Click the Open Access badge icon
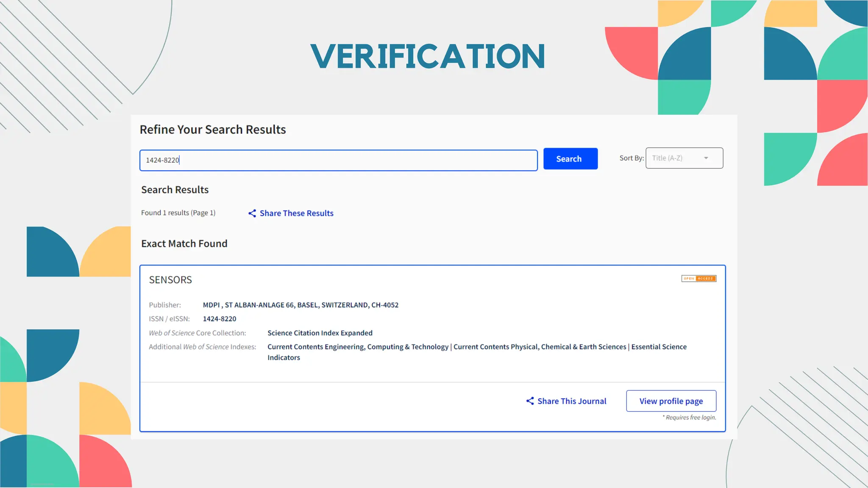The image size is (868, 488). tap(698, 278)
